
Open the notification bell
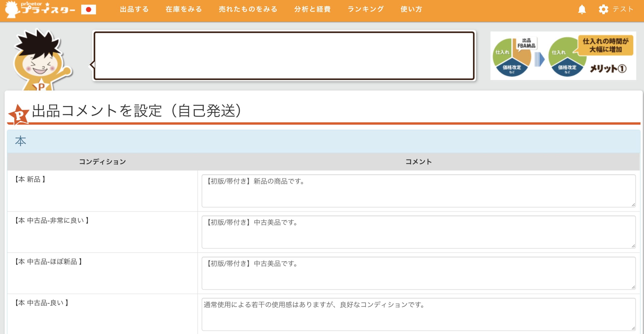(582, 10)
